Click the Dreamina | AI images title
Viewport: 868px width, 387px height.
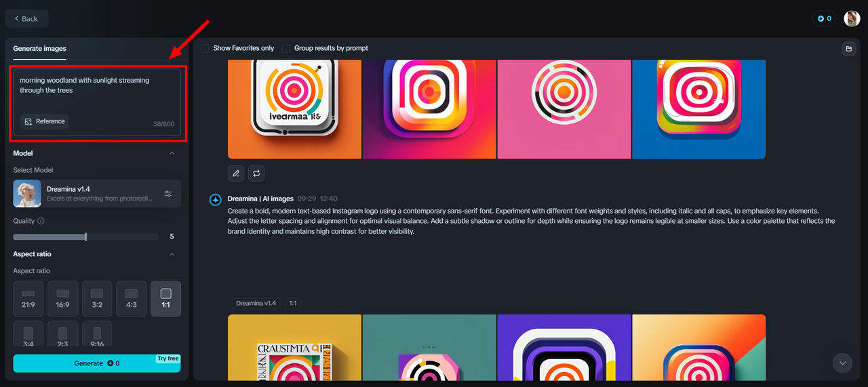tap(260, 199)
